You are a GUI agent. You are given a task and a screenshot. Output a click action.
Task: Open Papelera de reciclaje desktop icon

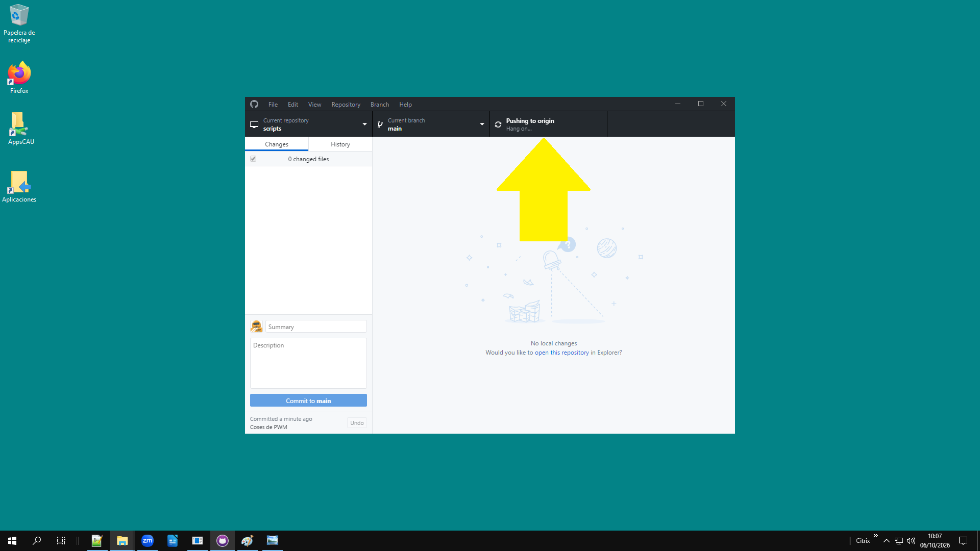click(x=19, y=23)
